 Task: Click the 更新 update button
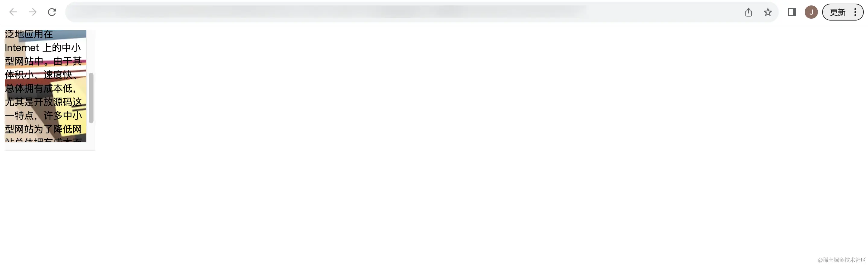pyautogui.click(x=838, y=12)
